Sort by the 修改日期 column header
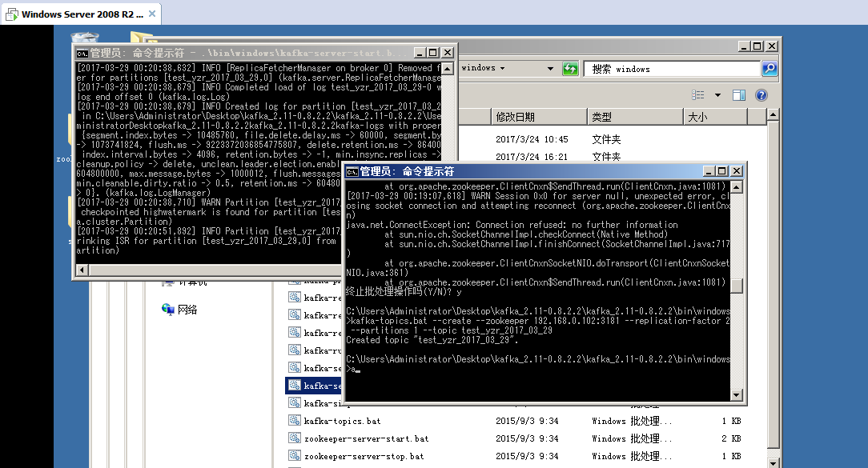Viewport: 868px width, 468px height. [539, 117]
